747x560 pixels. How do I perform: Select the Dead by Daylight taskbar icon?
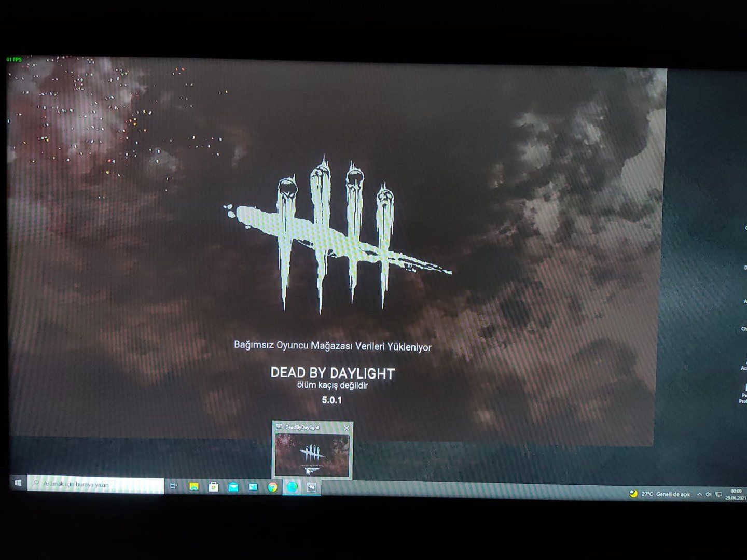pyautogui.click(x=312, y=488)
